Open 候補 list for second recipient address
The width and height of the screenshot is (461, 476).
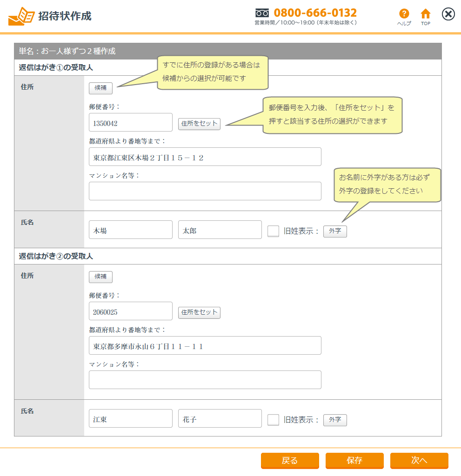coord(100,277)
